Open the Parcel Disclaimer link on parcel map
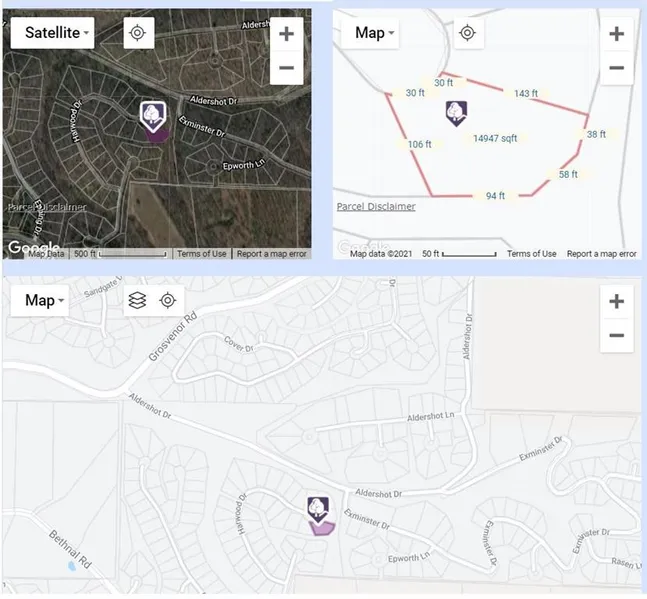The image size is (647, 599). (376, 207)
